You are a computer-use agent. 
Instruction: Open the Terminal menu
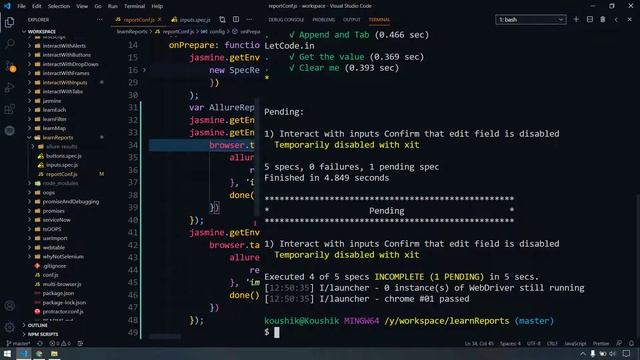click(134, 6)
